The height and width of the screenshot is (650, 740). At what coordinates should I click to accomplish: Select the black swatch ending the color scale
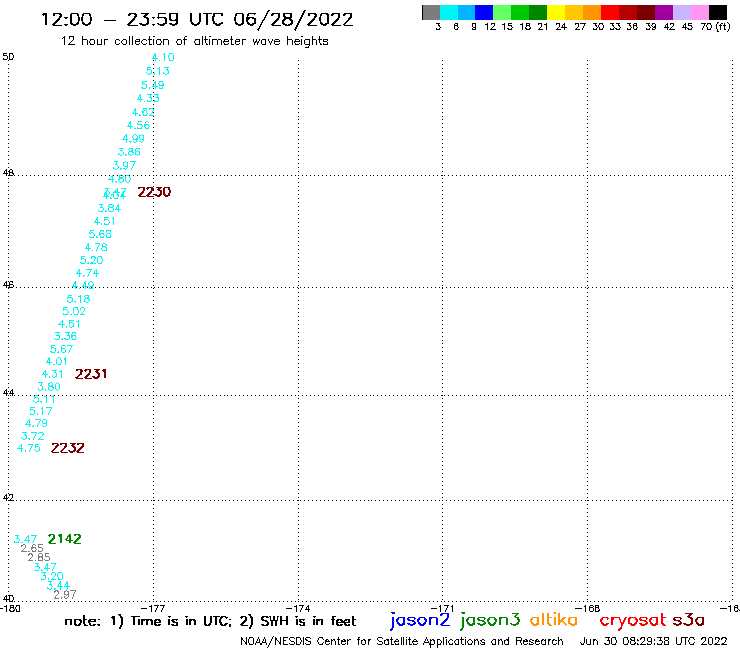point(718,12)
